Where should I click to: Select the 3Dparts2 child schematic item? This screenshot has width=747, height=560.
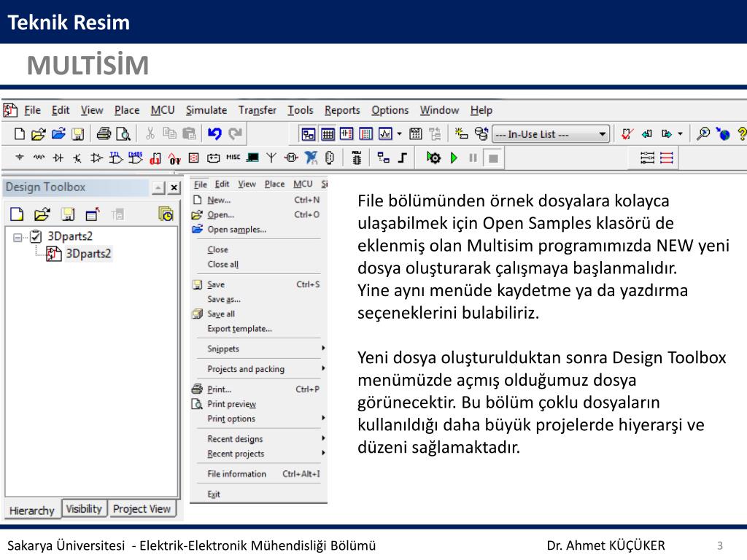88,253
